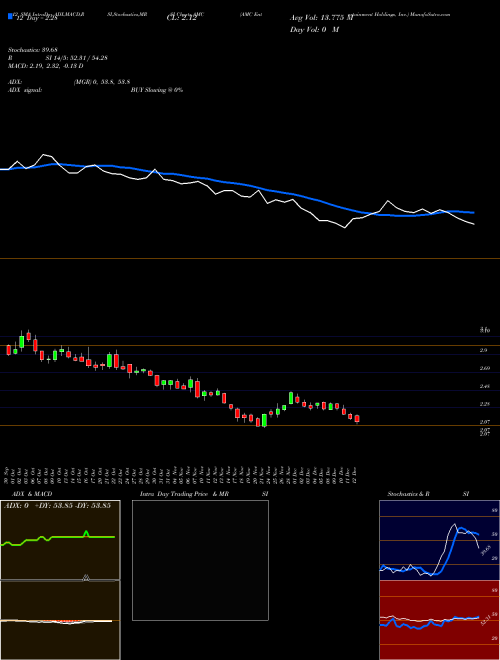Click the blue 12 Day SMA legend square
Image resolution: width=500 pixels, height=660 pixels.
click(x=10, y=17)
